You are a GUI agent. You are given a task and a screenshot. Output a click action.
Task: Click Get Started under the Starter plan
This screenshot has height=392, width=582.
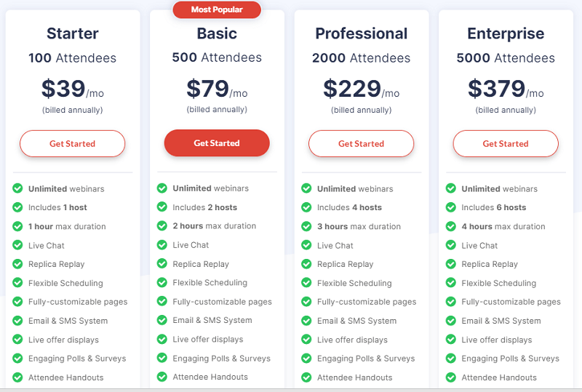[x=72, y=144]
